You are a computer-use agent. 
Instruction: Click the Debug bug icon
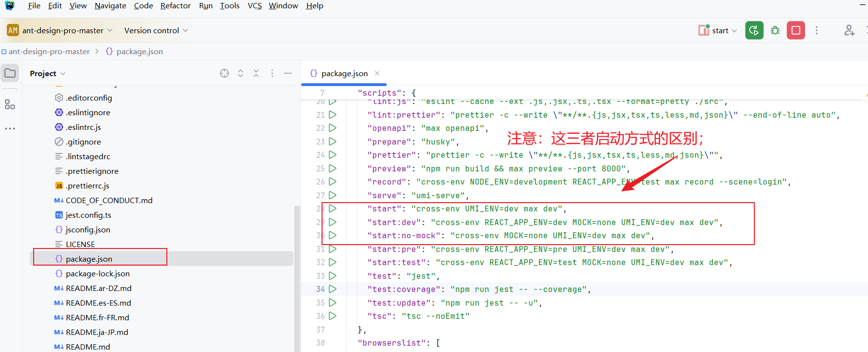775,30
